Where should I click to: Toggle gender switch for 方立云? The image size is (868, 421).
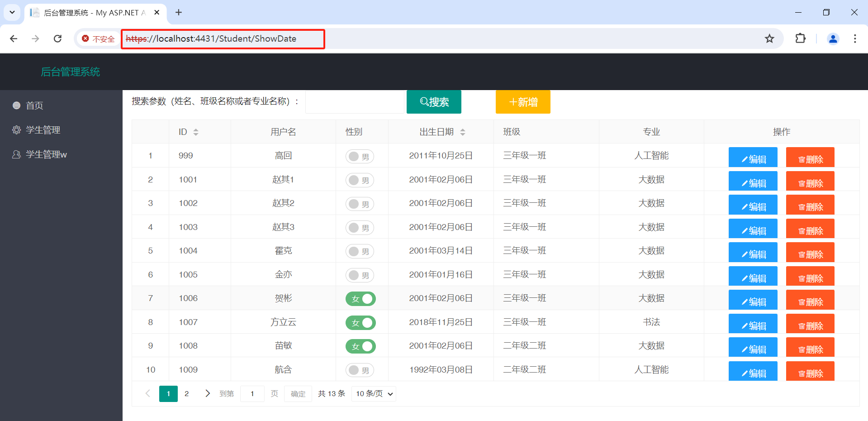360,323
